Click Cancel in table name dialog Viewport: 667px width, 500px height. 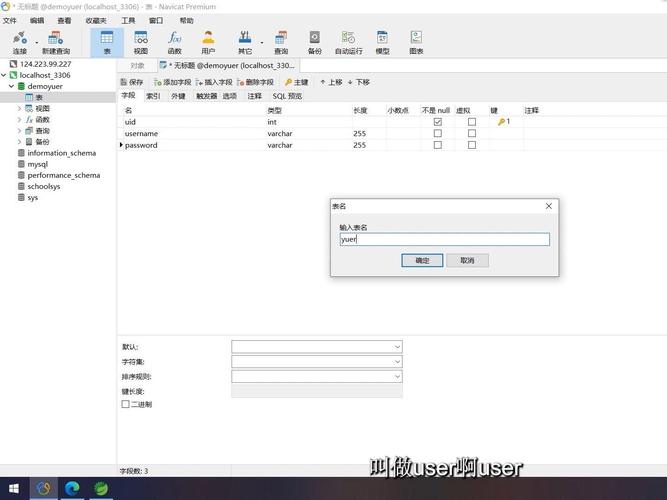pos(467,260)
